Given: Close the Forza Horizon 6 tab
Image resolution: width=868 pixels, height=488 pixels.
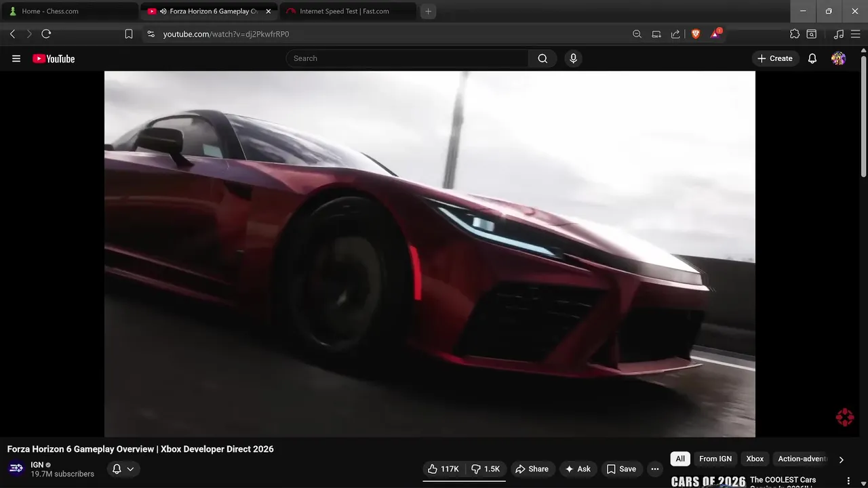Looking at the screenshot, I should (x=268, y=12).
